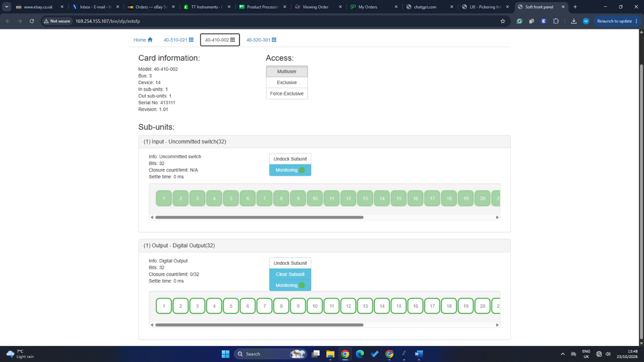
Task: Click Uncommitted switch input bit 8
Action: (x=281, y=199)
